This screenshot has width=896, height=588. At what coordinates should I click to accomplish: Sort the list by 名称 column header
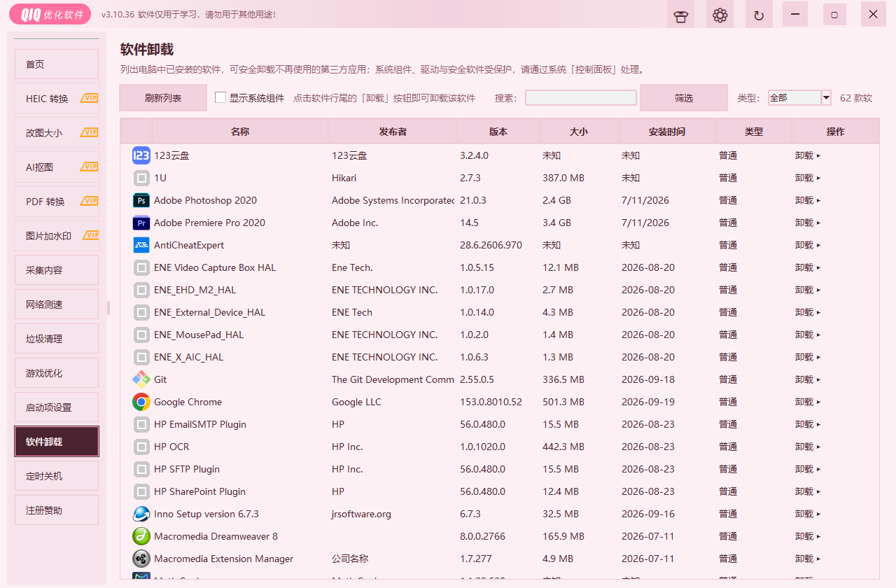[x=240, y=132]
